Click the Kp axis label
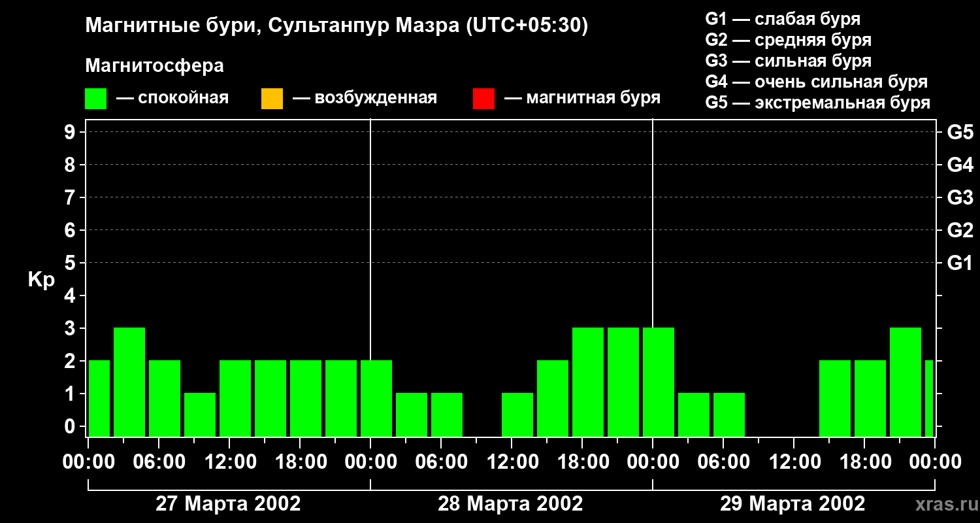Image resolution: width=980 pixels, height=523 pixels. 41,280
